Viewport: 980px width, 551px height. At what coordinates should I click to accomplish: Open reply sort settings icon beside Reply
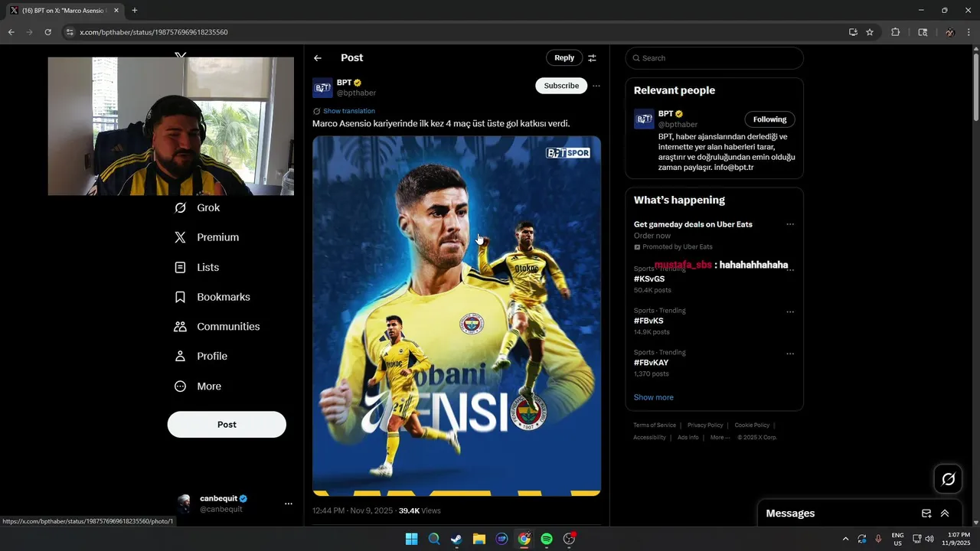[x=592, y=58]
